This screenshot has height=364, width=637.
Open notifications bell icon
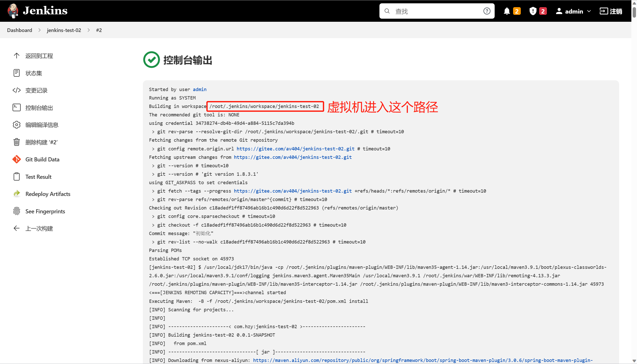pyautogui.click(x=507, y=11)
